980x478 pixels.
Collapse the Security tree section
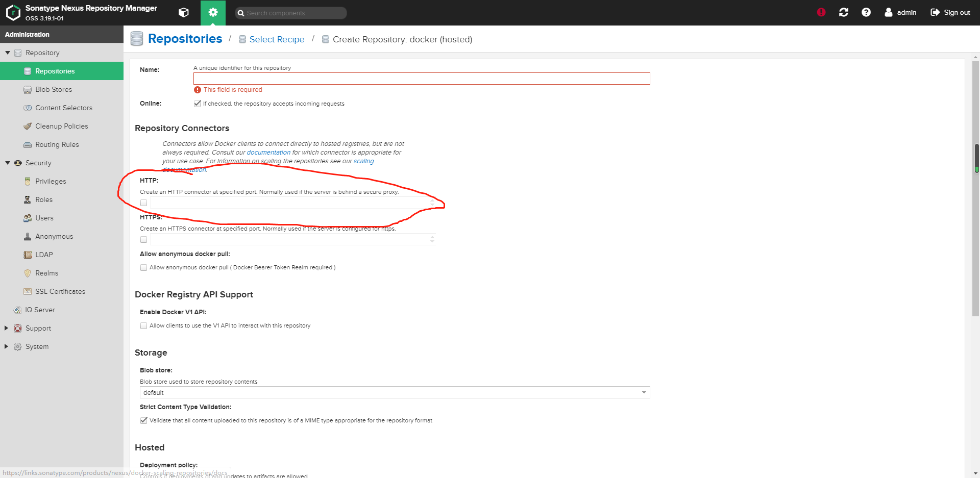8,163
